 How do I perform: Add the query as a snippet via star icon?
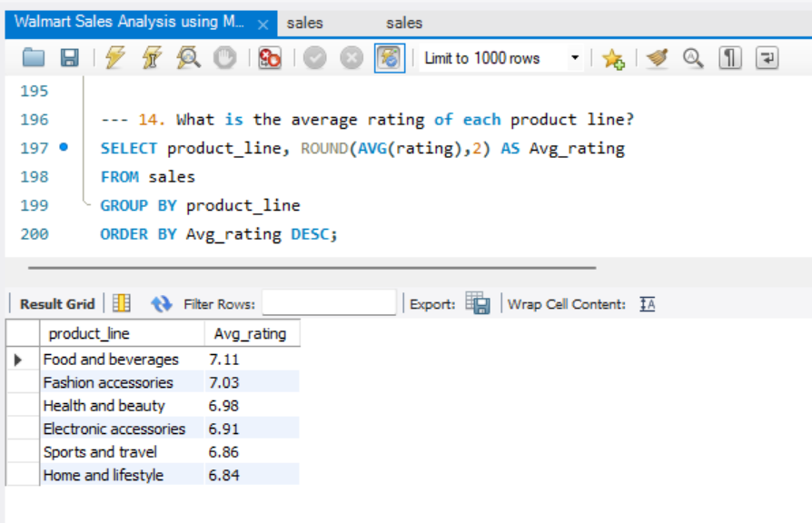(x=614, y=57)
